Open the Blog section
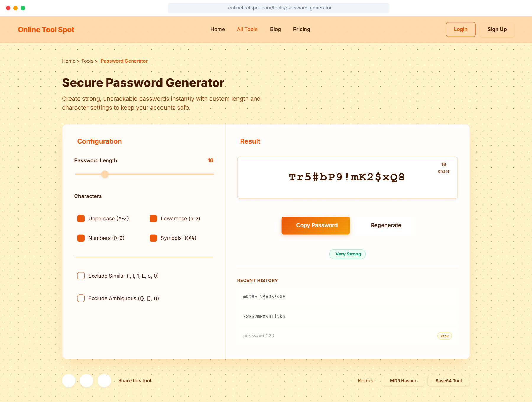This screenshot has height=402, width=532. coord(275,29)
